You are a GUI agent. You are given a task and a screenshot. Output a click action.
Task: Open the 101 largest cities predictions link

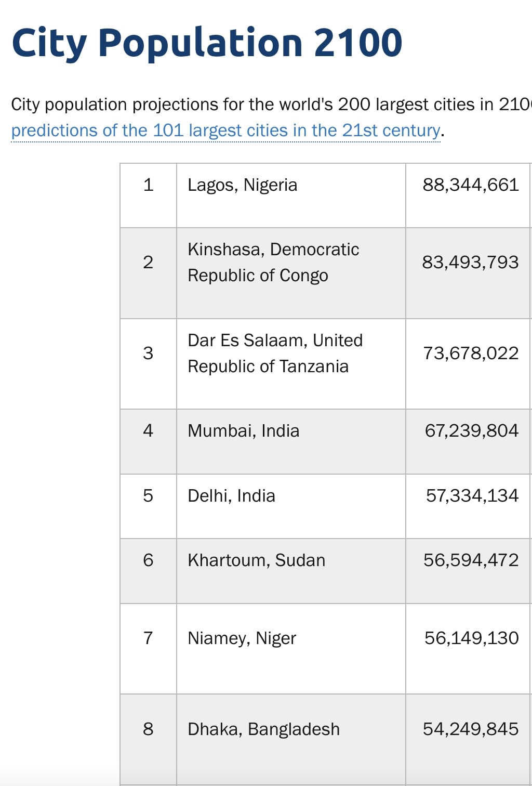[x=225, y=130]
